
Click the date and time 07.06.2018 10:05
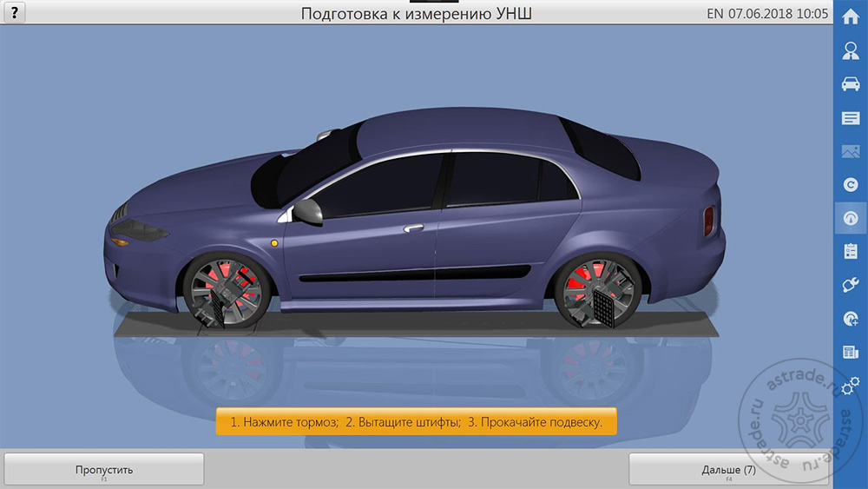click(x=778, y=13)
